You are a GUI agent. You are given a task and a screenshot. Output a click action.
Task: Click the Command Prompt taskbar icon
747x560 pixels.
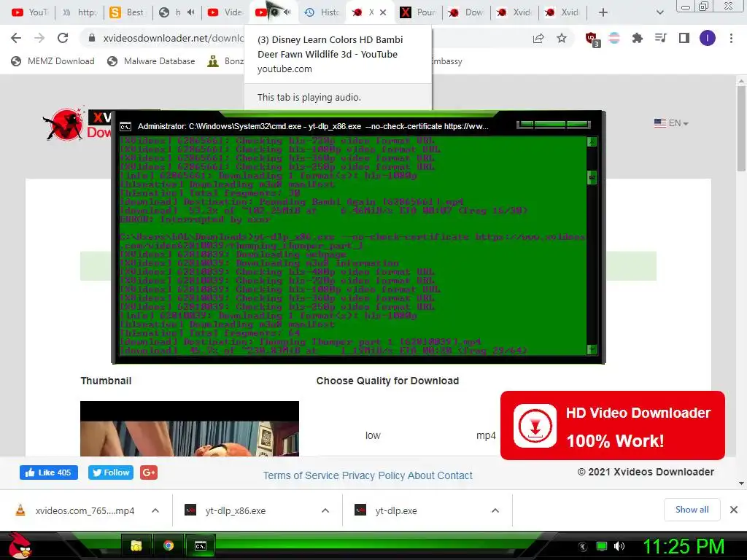point(201,545)
